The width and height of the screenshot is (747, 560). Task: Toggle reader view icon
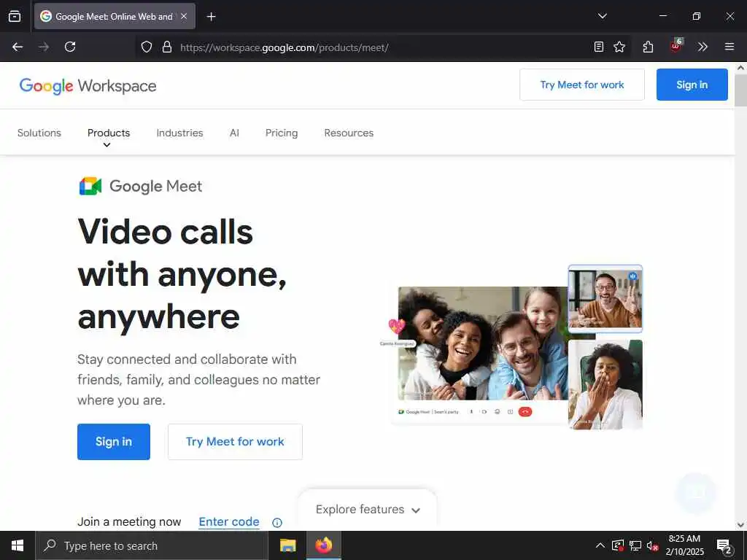[x=599, y=47]
